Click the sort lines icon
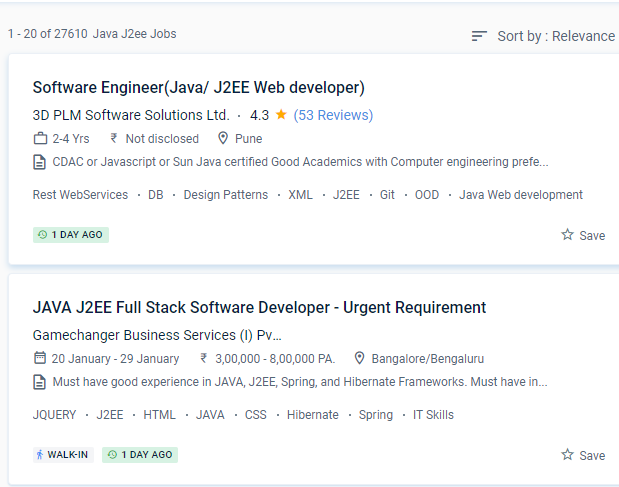The image size is (619, 487). click(480, 36)
